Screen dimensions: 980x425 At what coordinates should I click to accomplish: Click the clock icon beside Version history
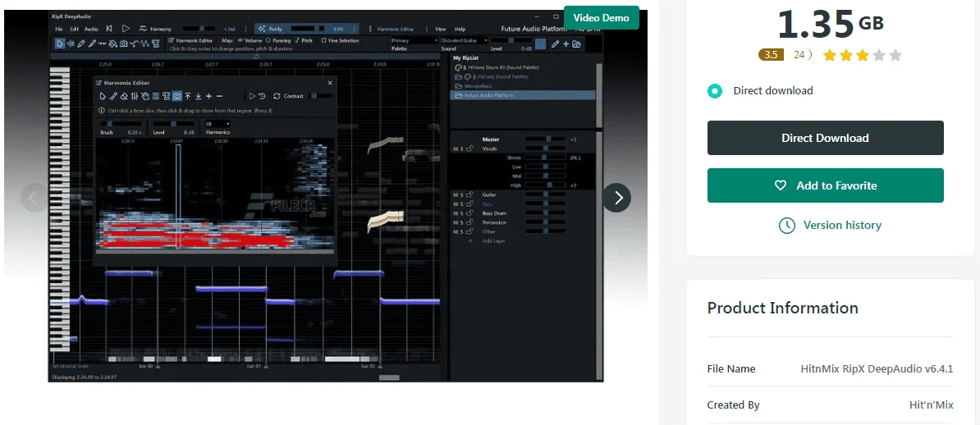click(x=787, y=225)
